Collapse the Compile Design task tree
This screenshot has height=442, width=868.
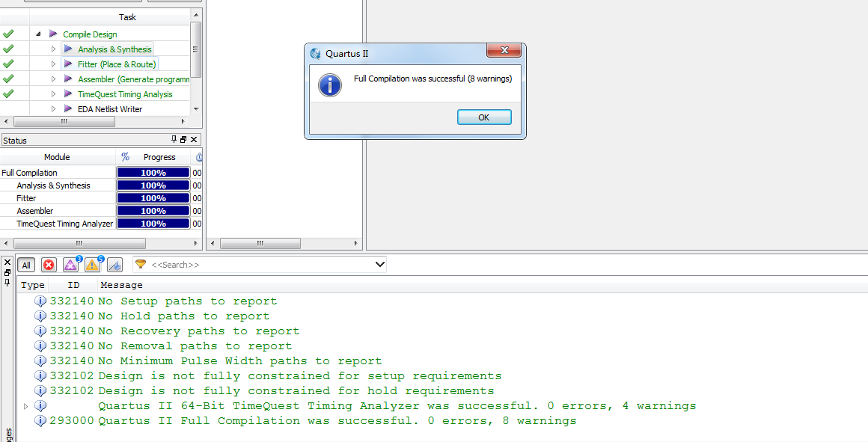click(39, 34)
